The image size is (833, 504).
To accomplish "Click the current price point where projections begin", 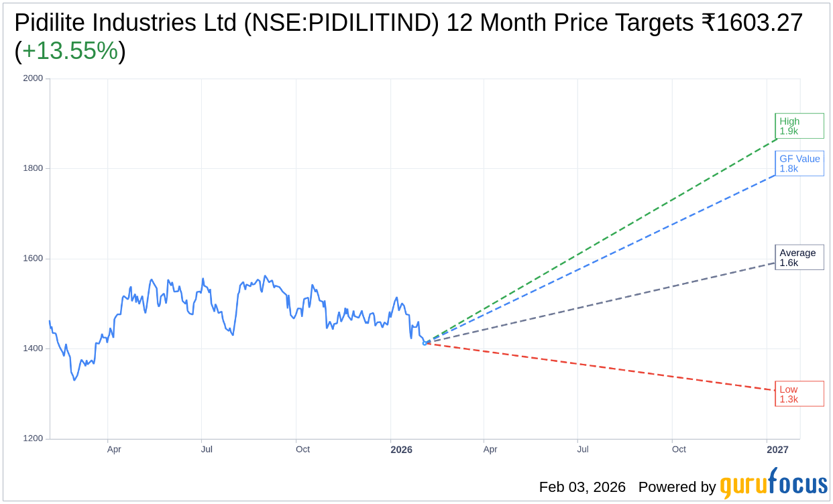I will point(425,343).
